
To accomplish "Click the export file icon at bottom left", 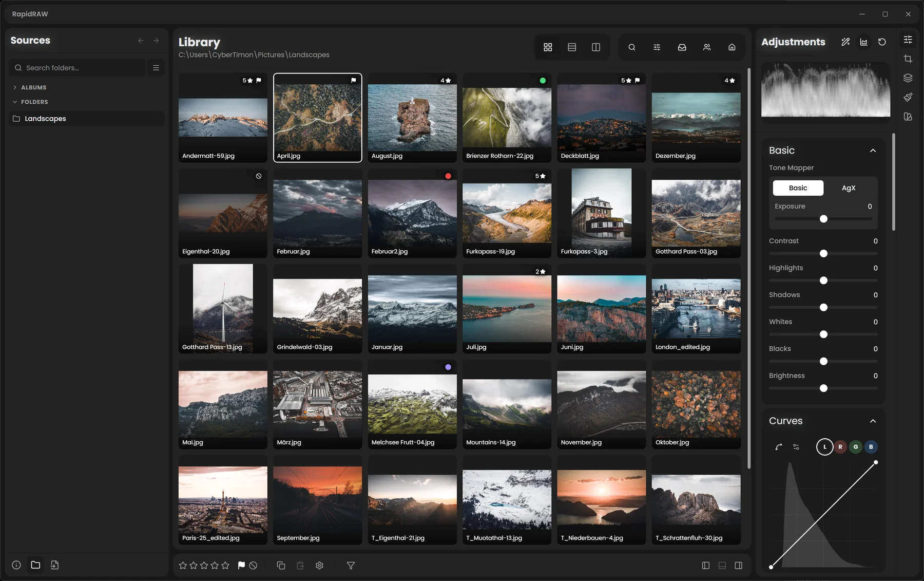I will pos(54,565).
